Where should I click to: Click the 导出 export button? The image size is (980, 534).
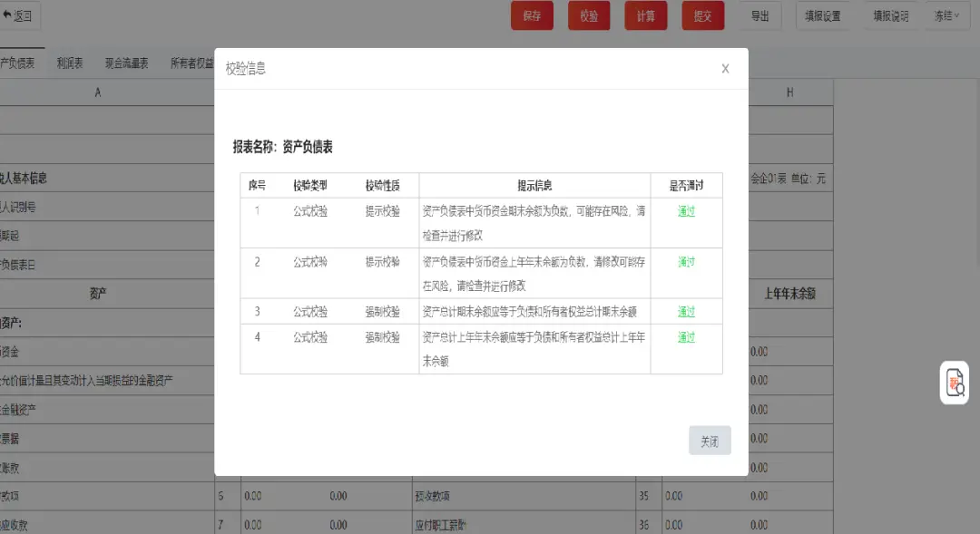[759, 16]
